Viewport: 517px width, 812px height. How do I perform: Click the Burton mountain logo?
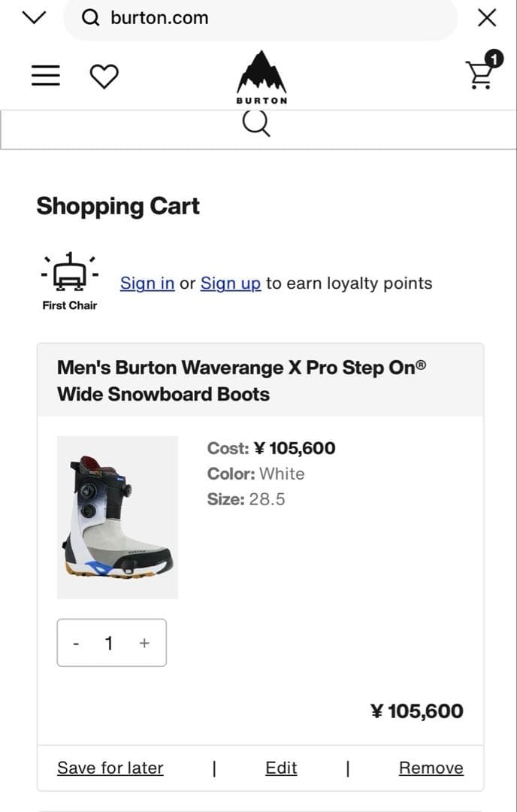click(261, 74)
